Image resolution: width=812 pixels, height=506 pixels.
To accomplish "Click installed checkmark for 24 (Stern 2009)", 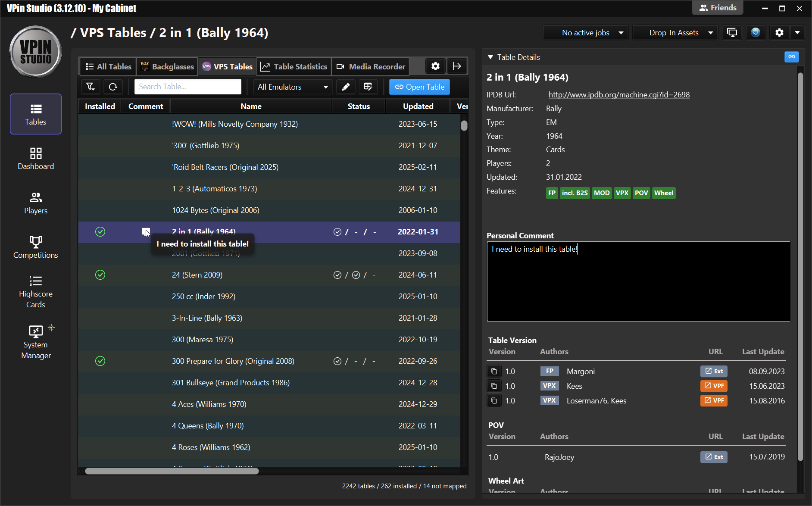I will [x=100, y=275].
